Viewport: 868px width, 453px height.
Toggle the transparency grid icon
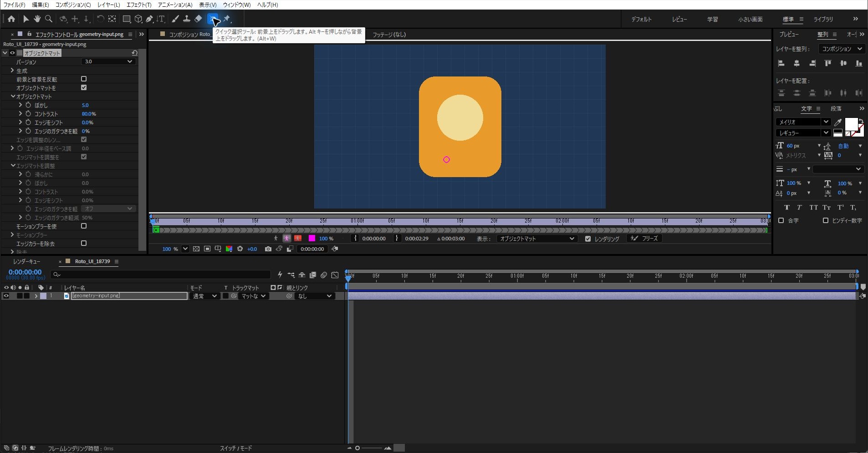196,249
